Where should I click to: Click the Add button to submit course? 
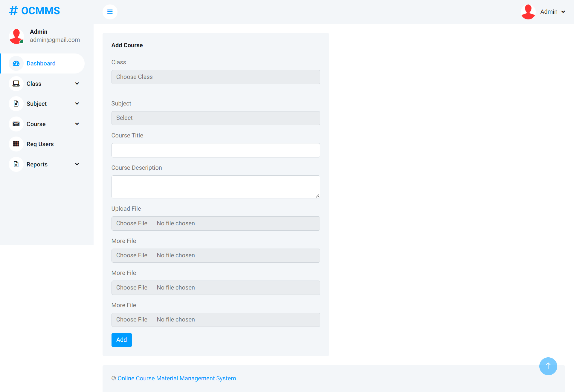(121, 340)
